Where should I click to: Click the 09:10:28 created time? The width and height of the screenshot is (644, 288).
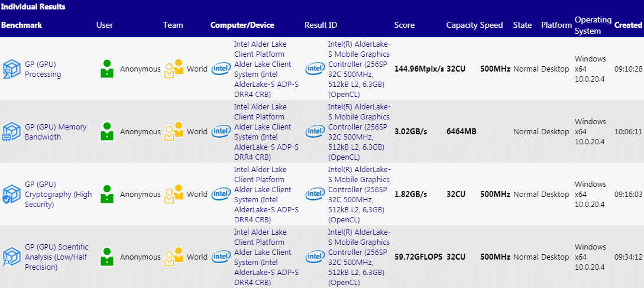(x=628, y=69)
